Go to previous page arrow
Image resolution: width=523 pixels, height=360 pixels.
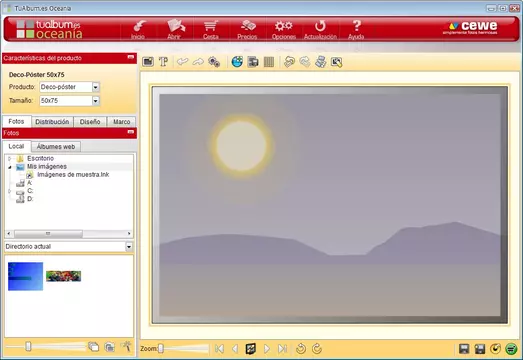(x=235, y=349)
